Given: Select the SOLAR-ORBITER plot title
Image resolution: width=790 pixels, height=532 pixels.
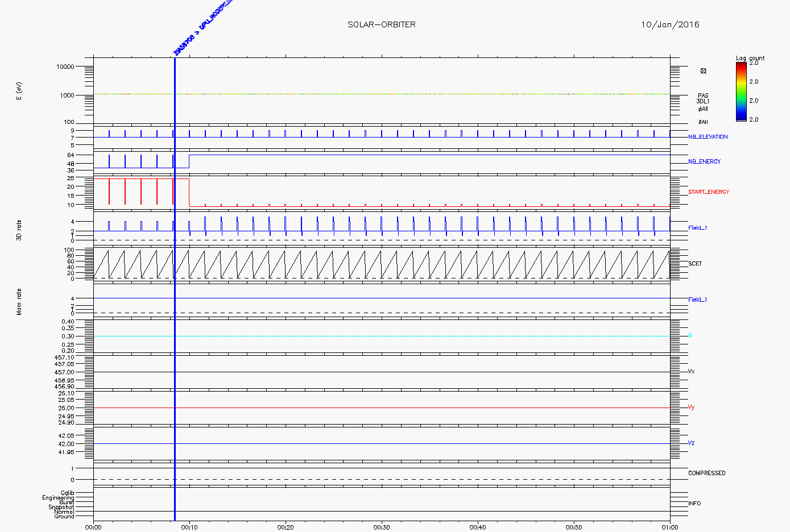Looking at the screenshot, I should coord(382,24).
